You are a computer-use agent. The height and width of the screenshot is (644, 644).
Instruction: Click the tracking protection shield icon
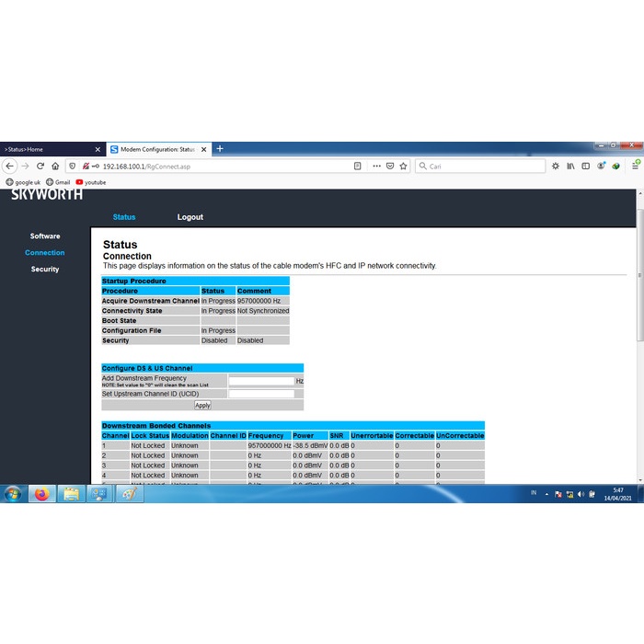(x=73, y=166)
